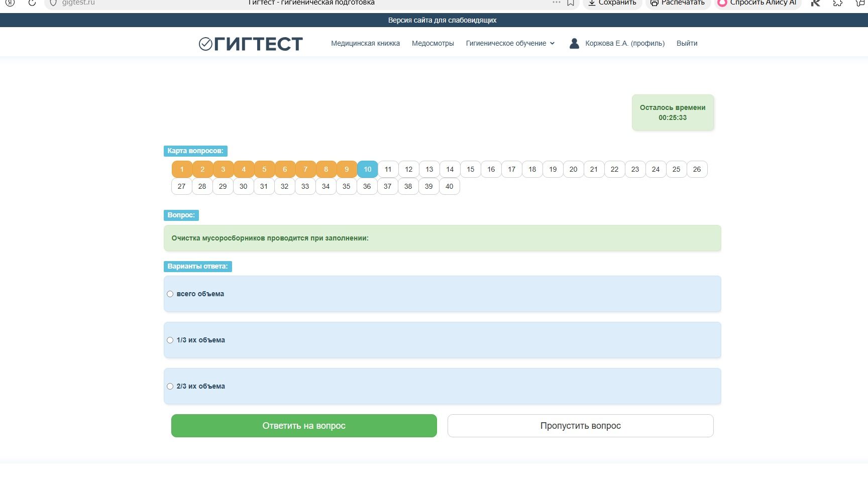This screenshot has height=488, width=868.
Task: Go to question 9 in question map
Action: [x=347, y=169]
